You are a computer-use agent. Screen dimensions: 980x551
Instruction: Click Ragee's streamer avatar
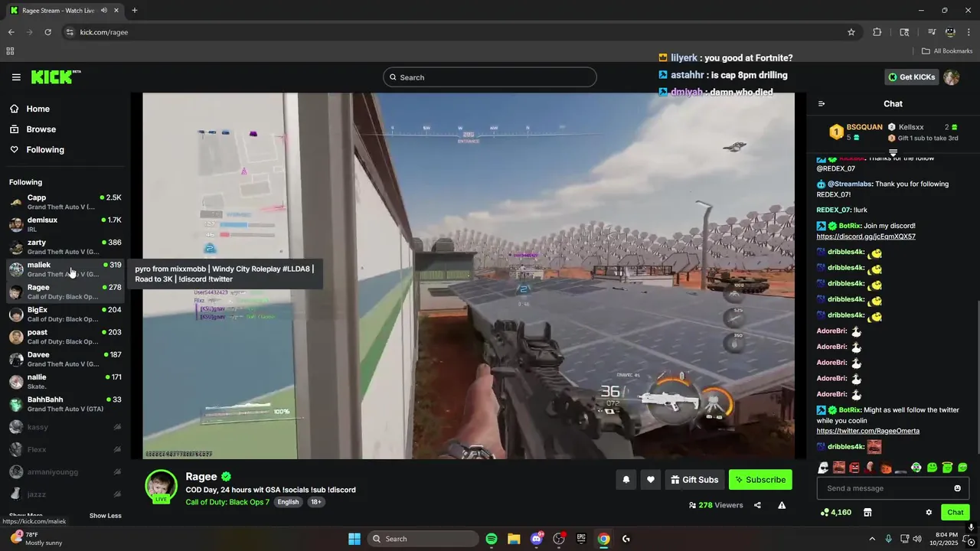click(x=161, y=487)
